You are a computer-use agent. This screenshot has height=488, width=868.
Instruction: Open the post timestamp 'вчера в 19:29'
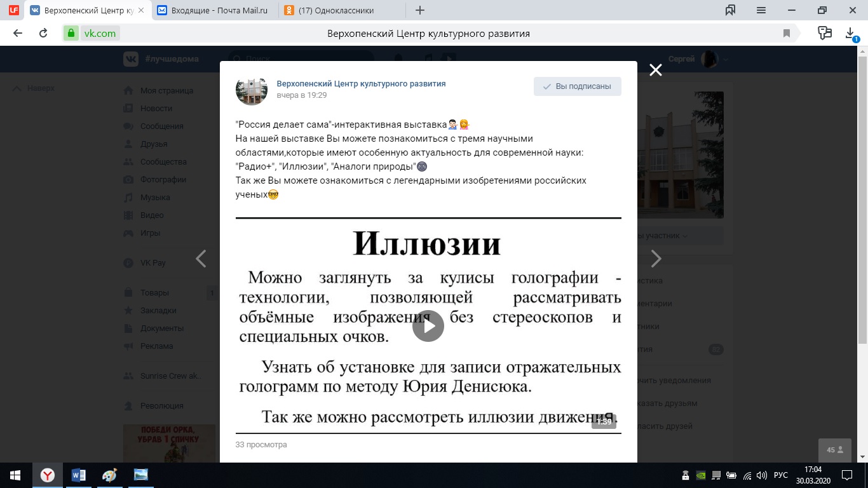coord(302,95)
